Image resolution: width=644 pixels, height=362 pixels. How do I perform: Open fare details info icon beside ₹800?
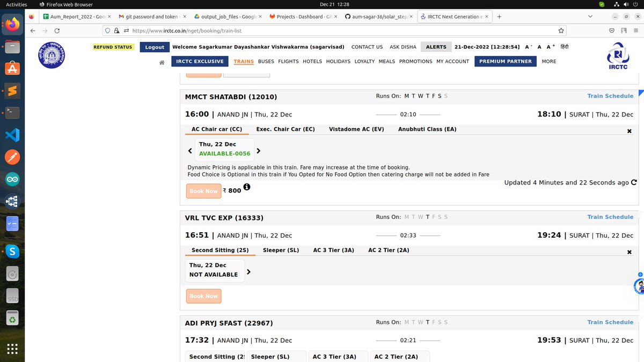coord(247,187)
